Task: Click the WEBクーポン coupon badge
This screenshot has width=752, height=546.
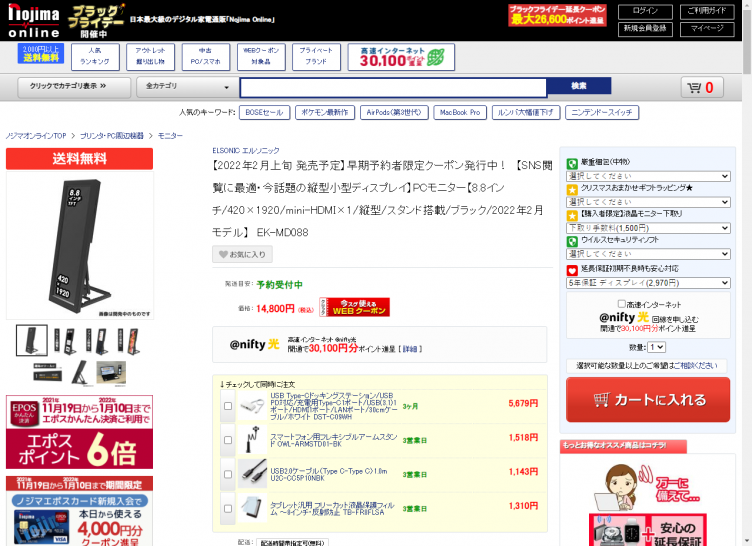Action: 354,307
